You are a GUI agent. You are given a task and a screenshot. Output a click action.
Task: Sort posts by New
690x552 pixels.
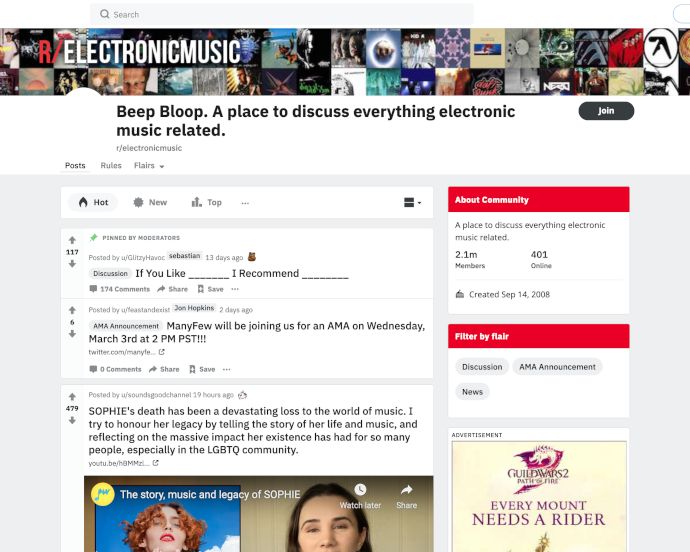point(150,202)
